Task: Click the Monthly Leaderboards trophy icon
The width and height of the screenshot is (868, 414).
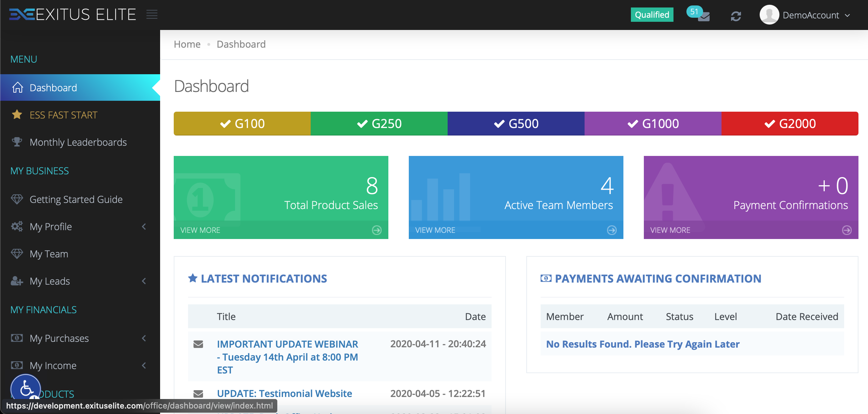Action: [17, 142]
